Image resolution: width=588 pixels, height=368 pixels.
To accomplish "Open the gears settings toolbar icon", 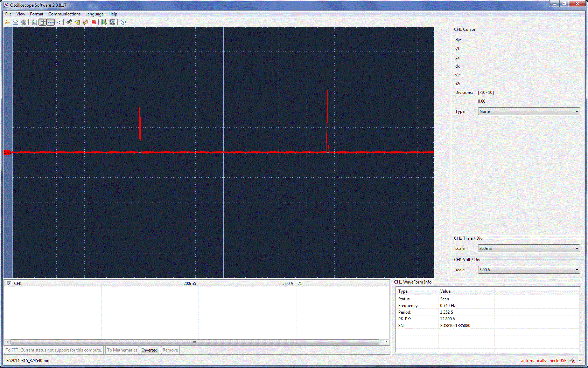I will pos(69,22).
